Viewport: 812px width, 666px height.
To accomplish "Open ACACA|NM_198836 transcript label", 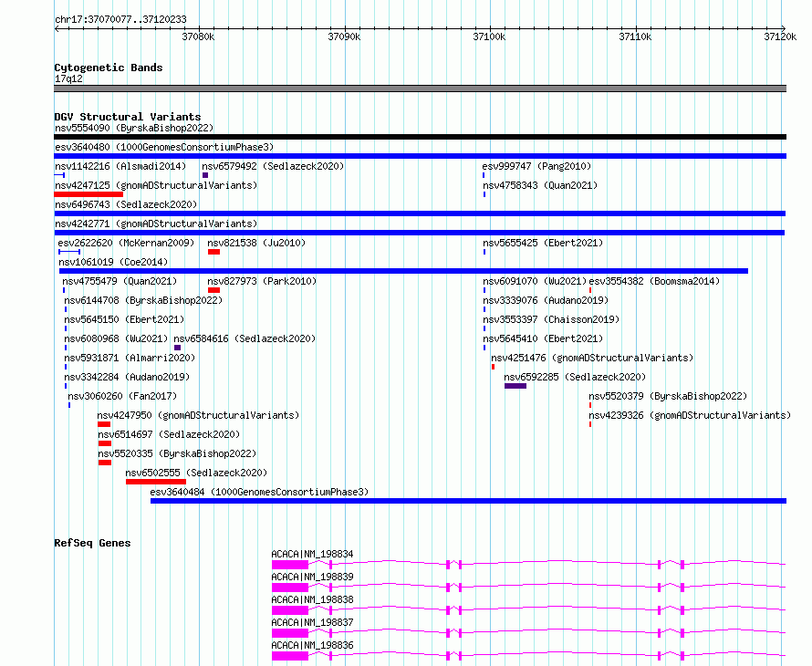I will click(312, 645).
